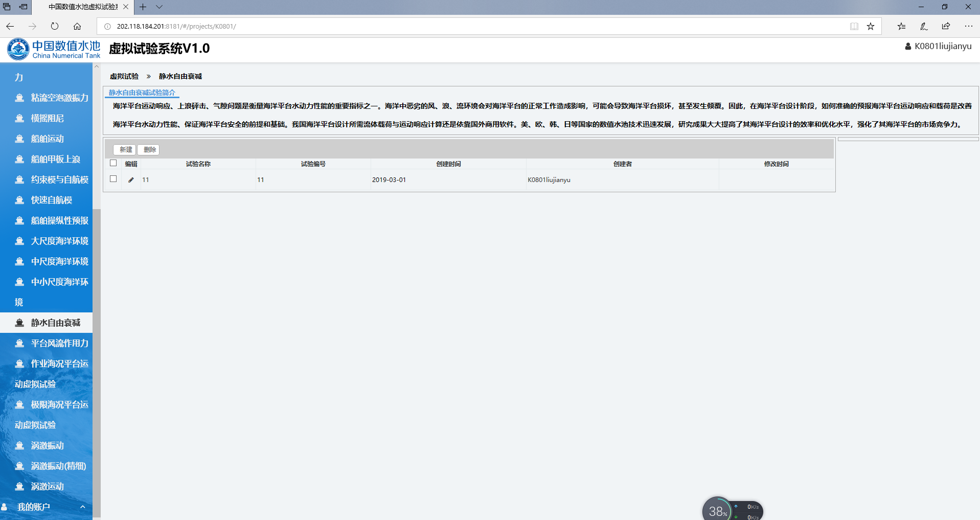
Task: Open the favorites hub icon
Action: (901, 26)
